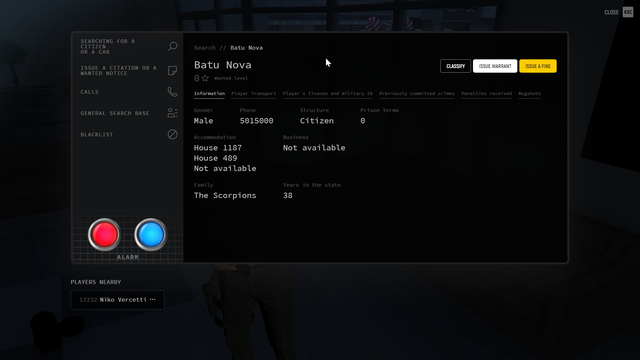Click the badge icon under Batu Nova

(197, 78)
